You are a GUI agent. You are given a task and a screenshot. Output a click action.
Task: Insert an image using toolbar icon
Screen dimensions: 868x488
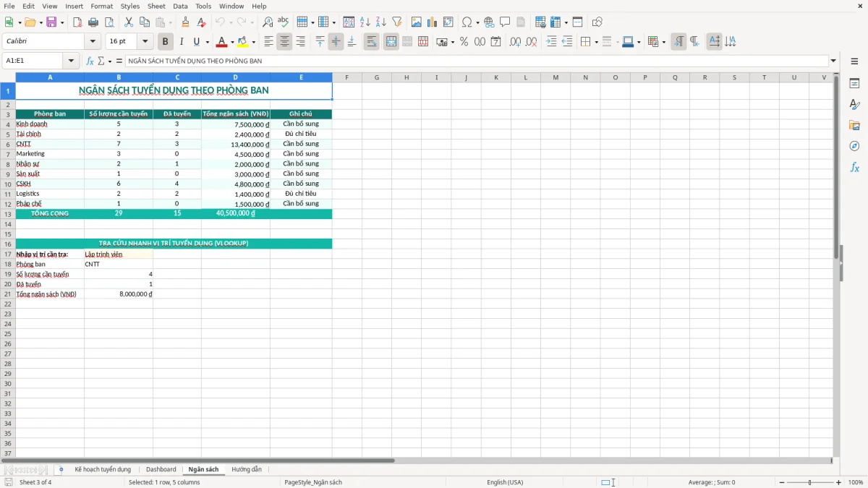[x=417, y=22]
